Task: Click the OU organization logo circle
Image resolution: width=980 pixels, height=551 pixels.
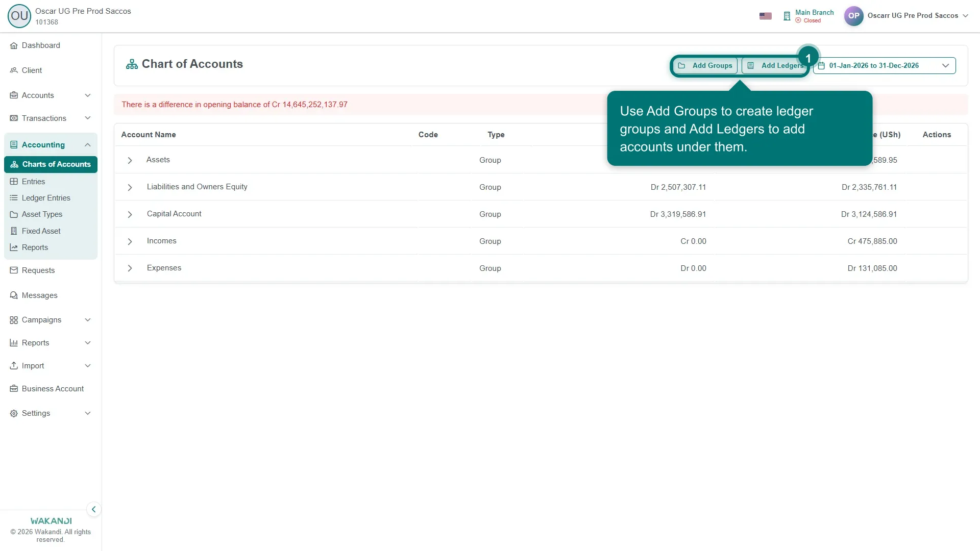Action: coord(19,16)
